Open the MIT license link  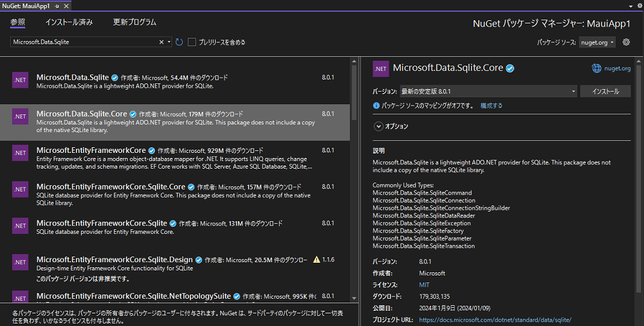click(x=424, y=284)
